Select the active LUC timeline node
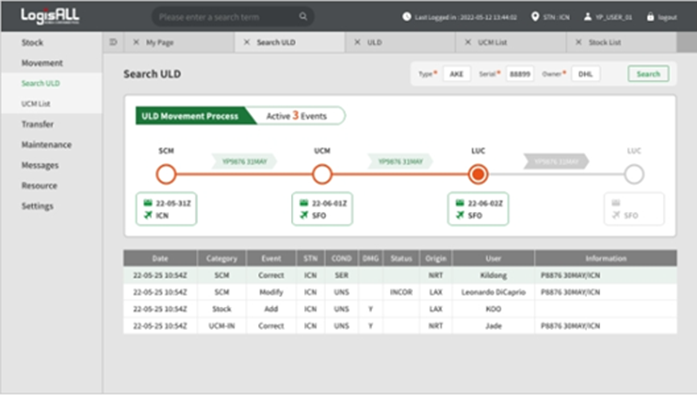 click(478, 174)
